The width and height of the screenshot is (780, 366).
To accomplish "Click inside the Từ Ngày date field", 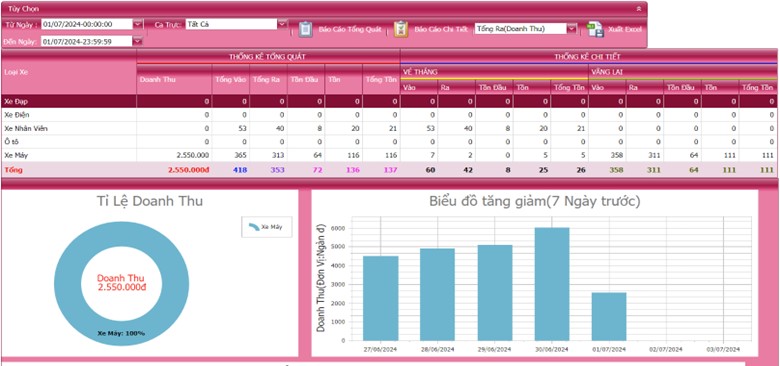I will pyautogui.click(x=87, y=24).
